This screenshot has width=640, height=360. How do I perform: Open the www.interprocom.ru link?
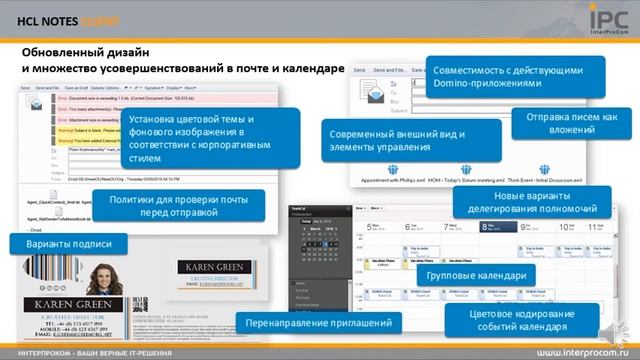(583, 353)
